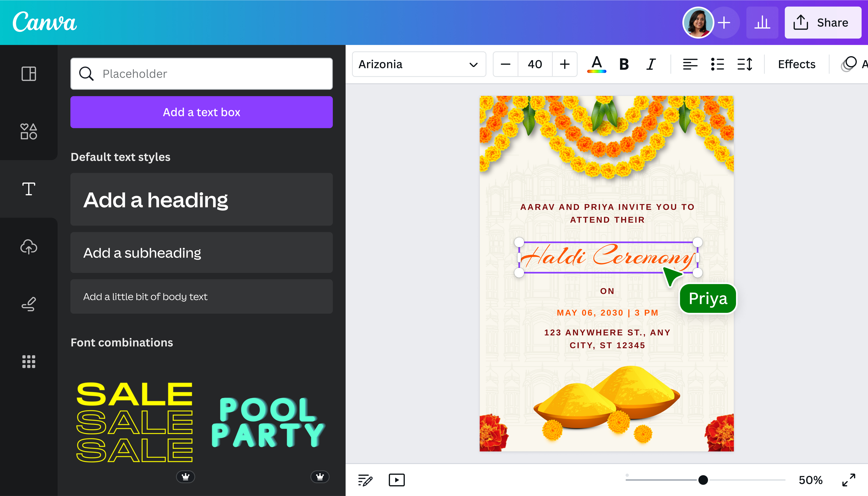Add a collaborator with plus icon

point(724,23)
